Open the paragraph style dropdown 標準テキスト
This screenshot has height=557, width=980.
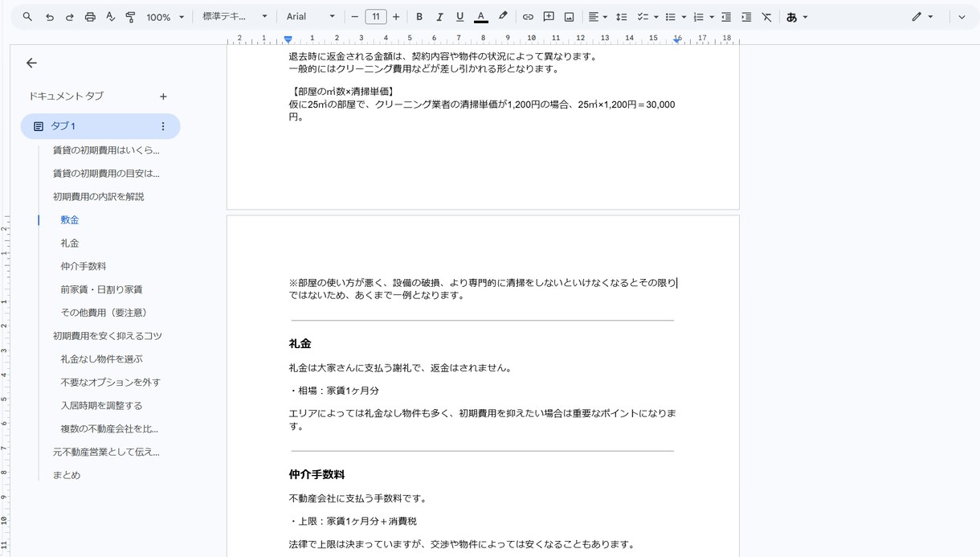pos(235,17)
